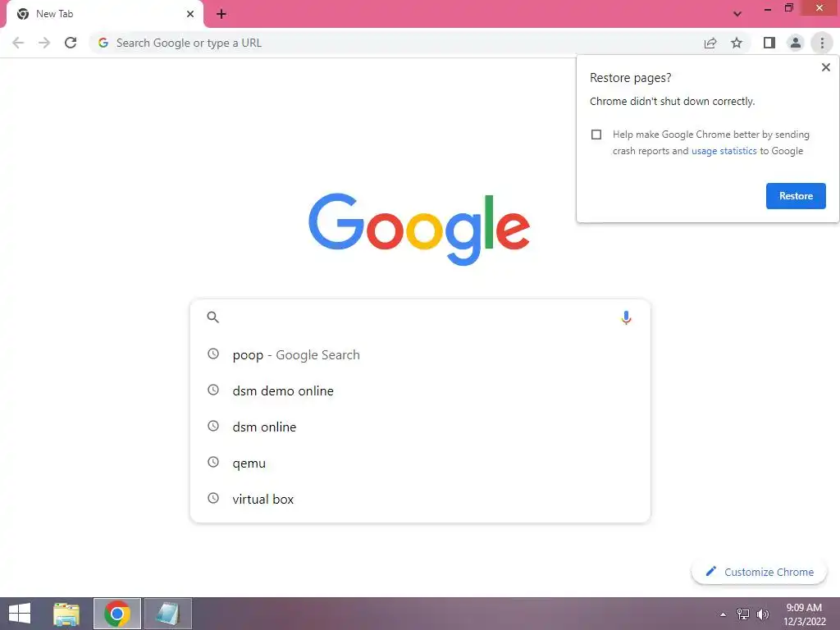This screenshot has width=840, height=630.
Task: Open the notepad app on taskbar
Action: pyautogui.click(x=167, y=614)
